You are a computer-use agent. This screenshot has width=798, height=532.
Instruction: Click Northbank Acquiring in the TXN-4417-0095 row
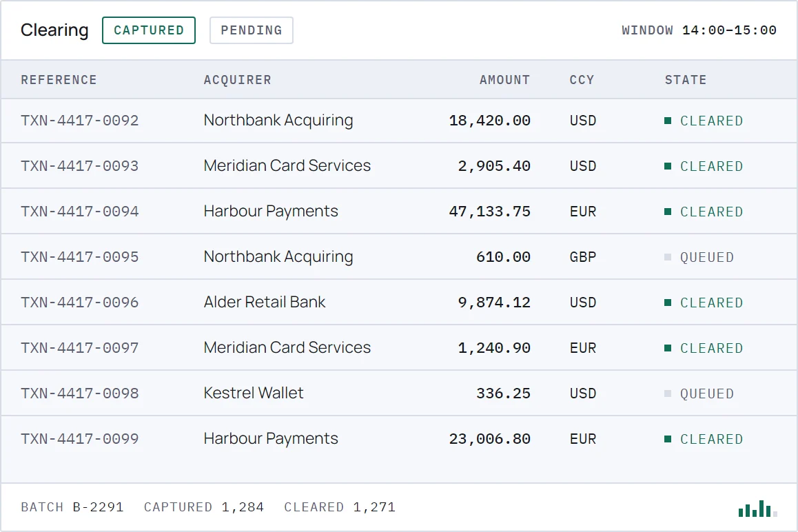278,257
